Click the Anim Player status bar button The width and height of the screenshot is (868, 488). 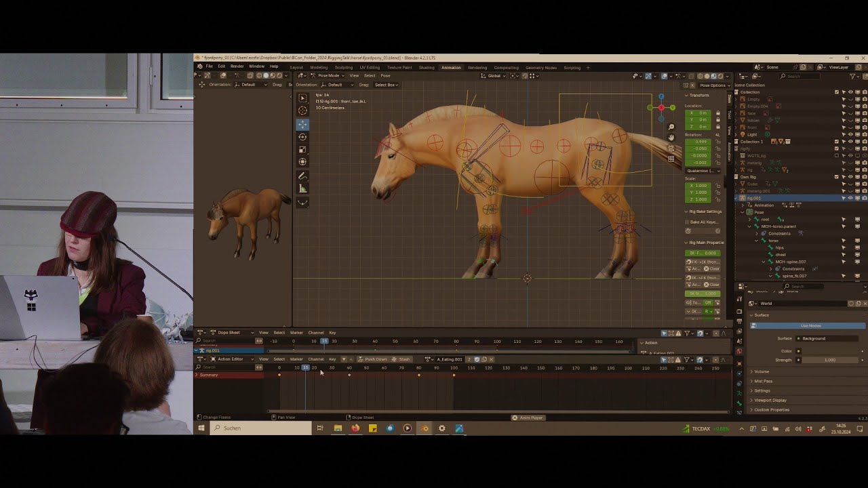(x=528, y=418)
